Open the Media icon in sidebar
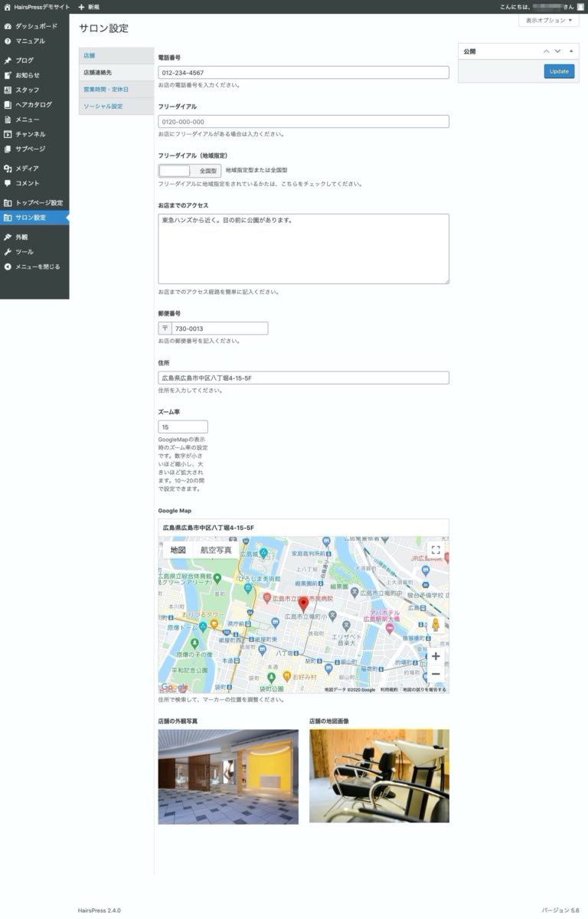 click(8, 168)
